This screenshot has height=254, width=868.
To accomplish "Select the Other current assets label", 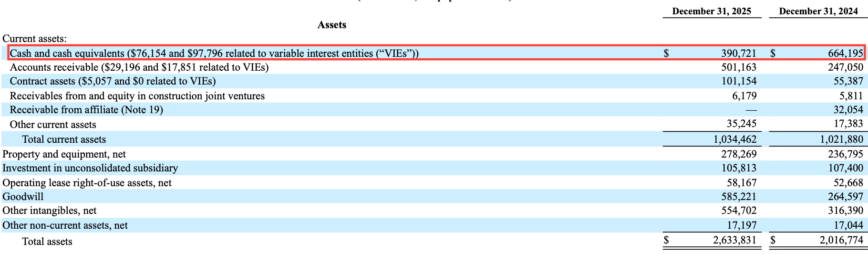I will point(53,125).
